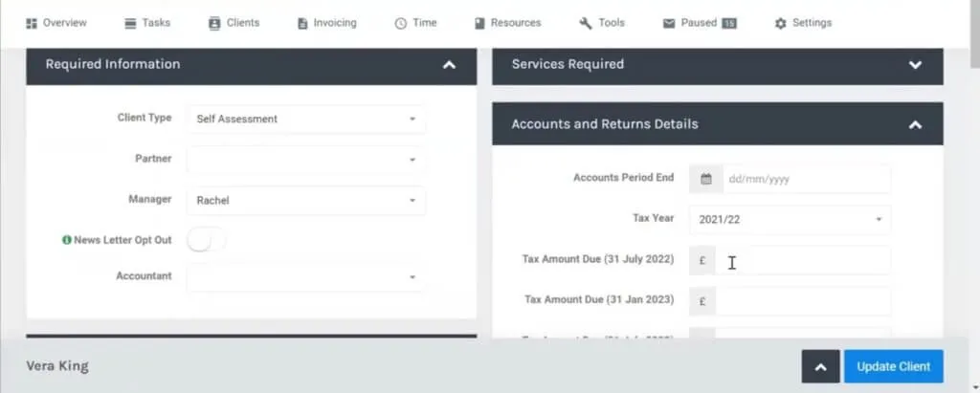Viewport: 980px width, 393px height.
Task: Click the Time clock icon
Action: 400,24
